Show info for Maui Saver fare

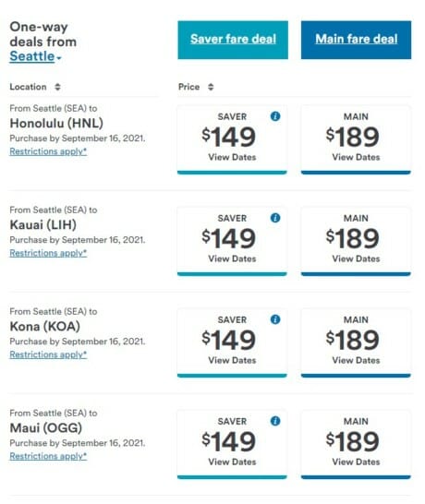point(275,421)
